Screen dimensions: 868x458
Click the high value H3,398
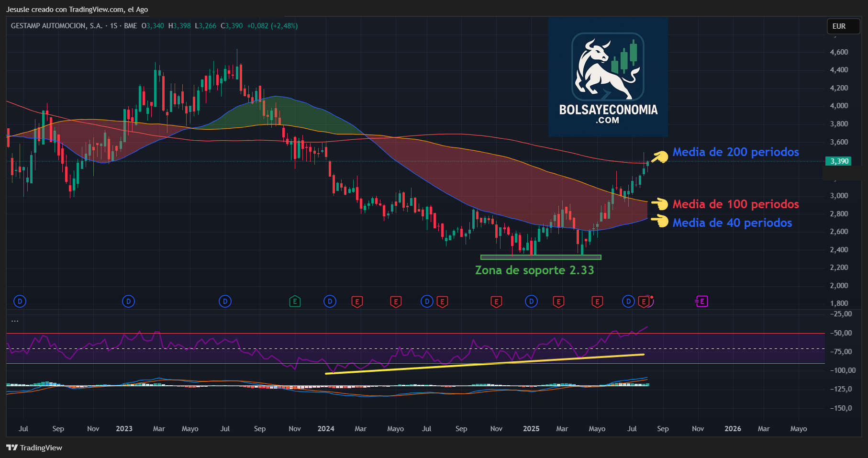179,26
